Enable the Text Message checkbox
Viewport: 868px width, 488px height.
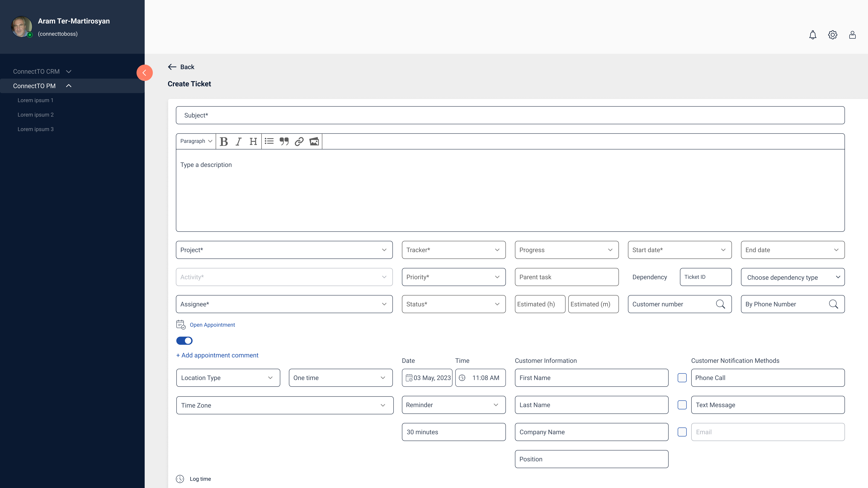pyautogui.click(x=682, y=405)
